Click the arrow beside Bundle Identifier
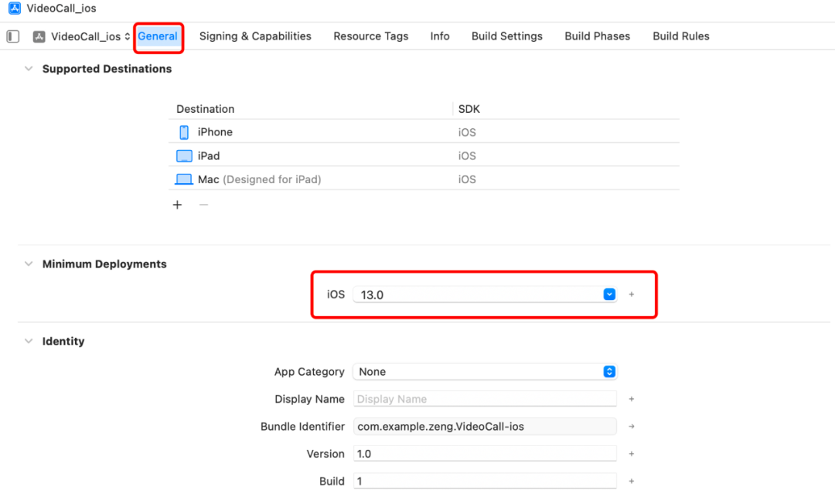 coord(632,426)
